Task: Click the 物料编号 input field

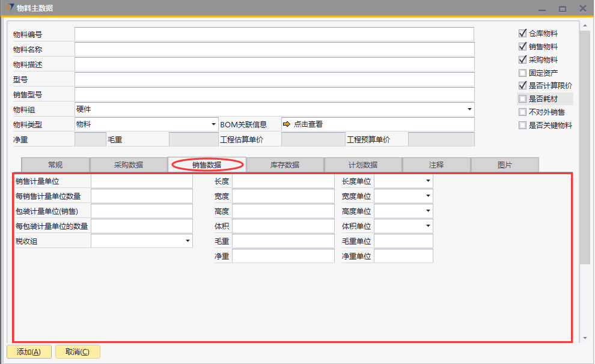Action: 274,34
